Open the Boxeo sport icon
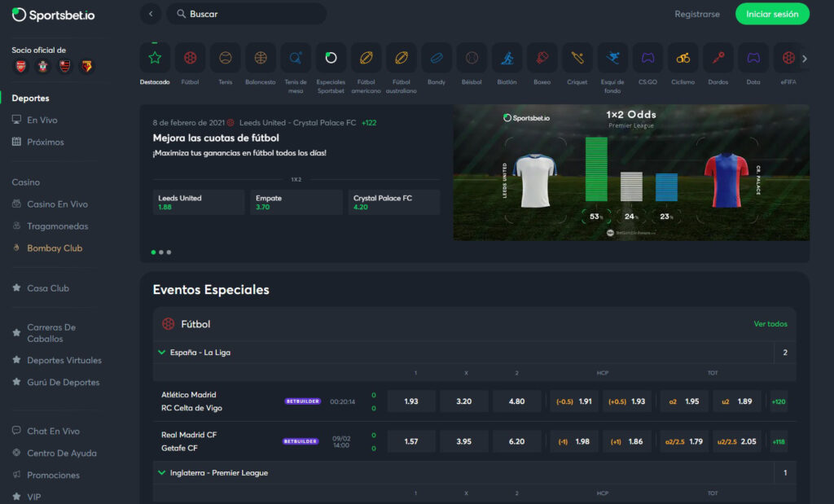Screen dimensions: 834x504 click(542, 58)
